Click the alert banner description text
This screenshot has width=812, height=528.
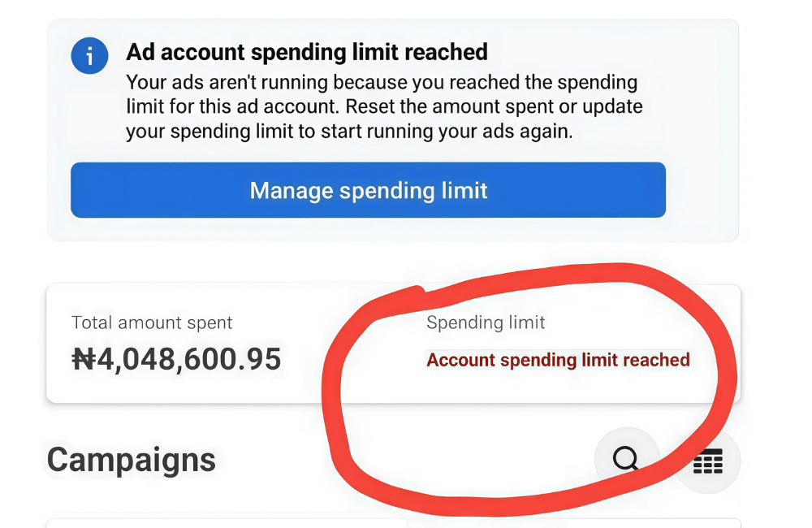coord(382,104)
